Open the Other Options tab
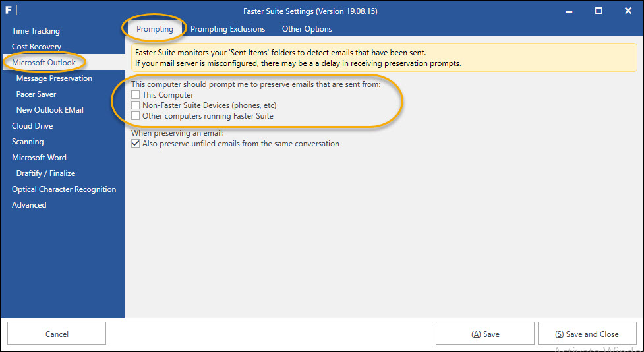The height and width of the screenshot is (352, 644). point(307,29)
